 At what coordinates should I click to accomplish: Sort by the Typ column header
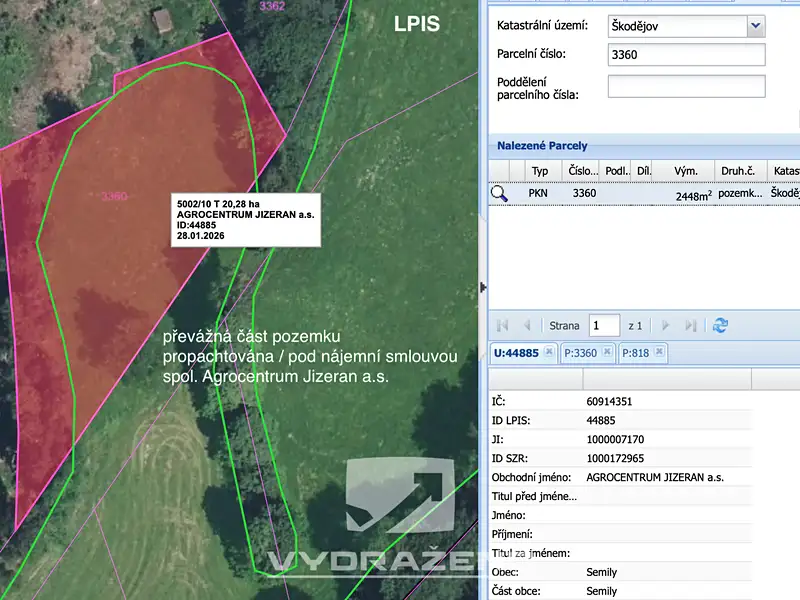pyautogui.click(x=540, y=171)
